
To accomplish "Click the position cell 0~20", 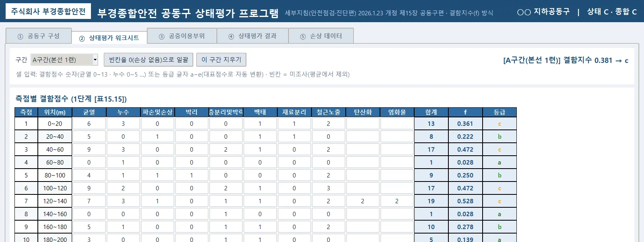I will click(x=55, y=123).
